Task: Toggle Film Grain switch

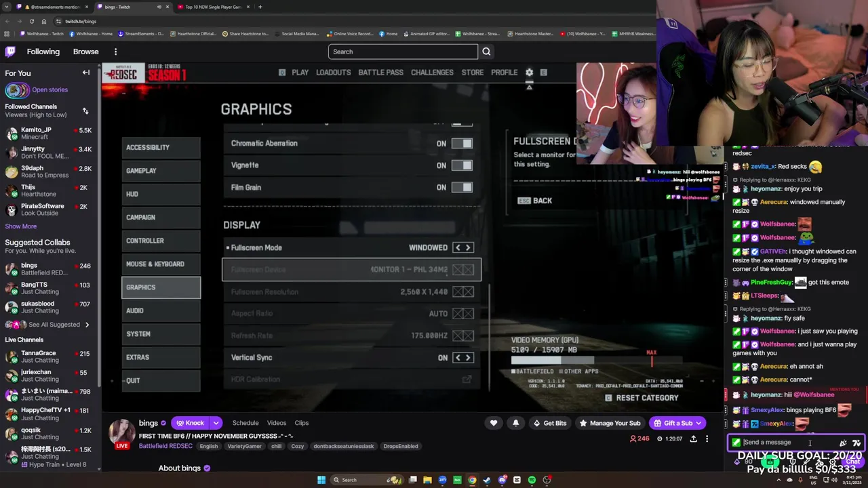Action: coord(462,187)
